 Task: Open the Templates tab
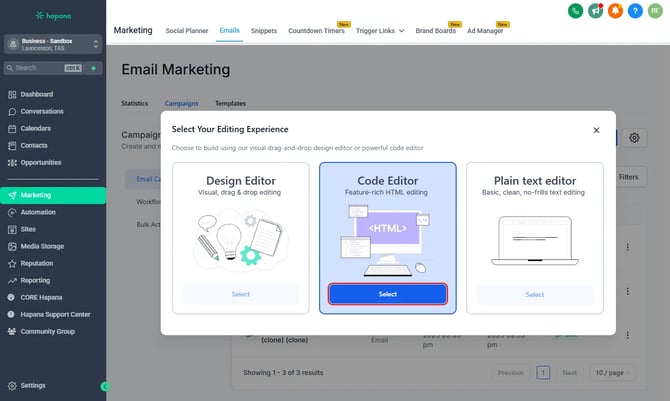230,103
